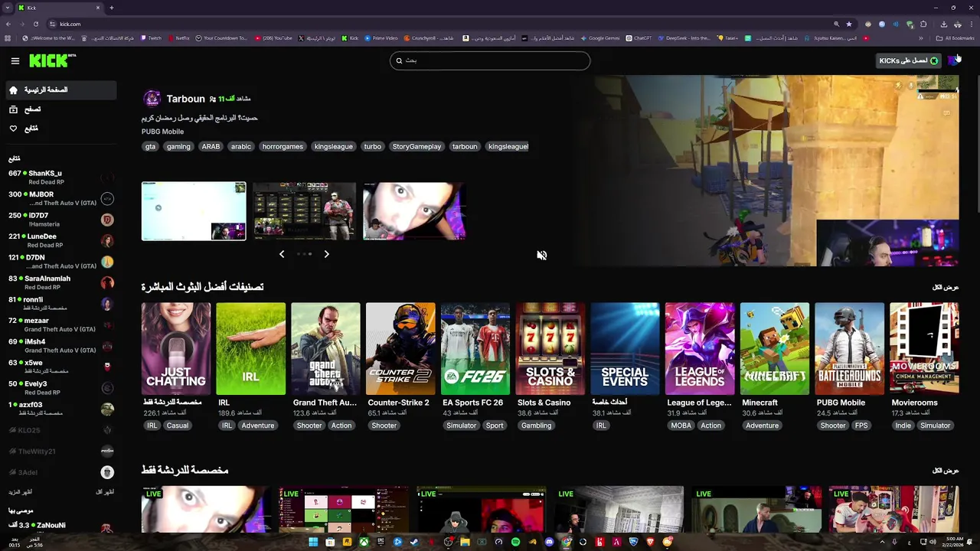The height and width of the screenshot is (551, 980).
Task: Open the Minecraft category card
Action: (x=775, y=349)
